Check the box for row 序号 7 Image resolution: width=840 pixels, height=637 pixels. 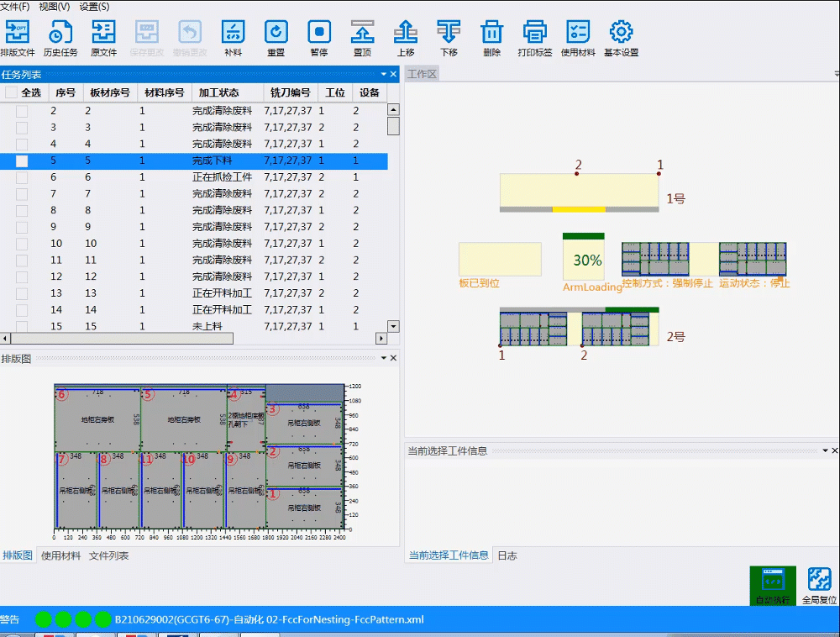click(x=22, y=194)
